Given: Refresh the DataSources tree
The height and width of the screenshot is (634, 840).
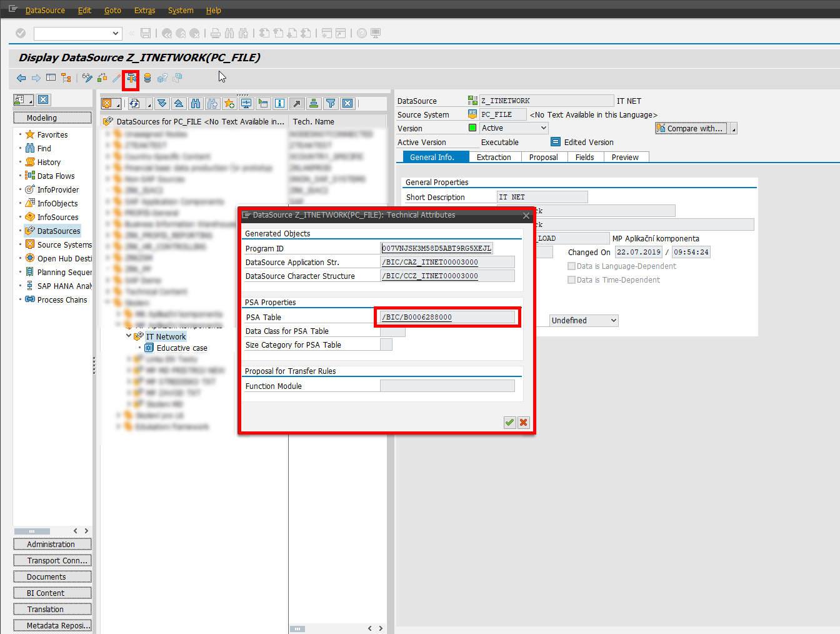Looking at the screenshot, I should [134, 103].
